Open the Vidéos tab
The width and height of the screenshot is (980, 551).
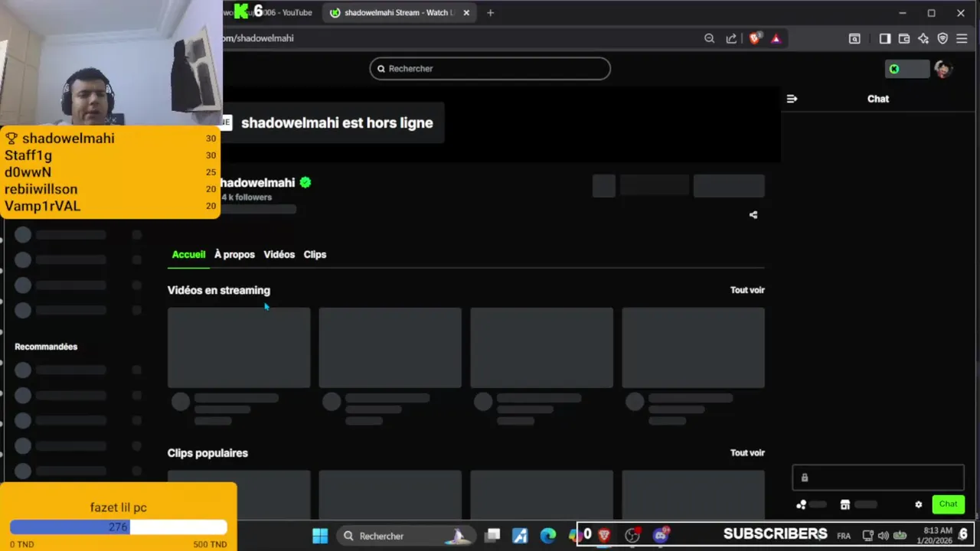[279, 255]
